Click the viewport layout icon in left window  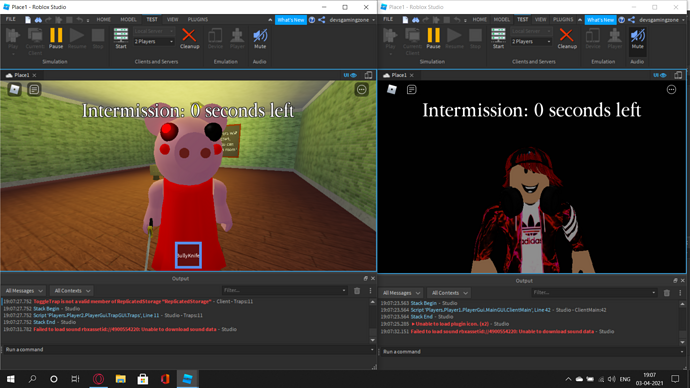[x=368, y=75]
